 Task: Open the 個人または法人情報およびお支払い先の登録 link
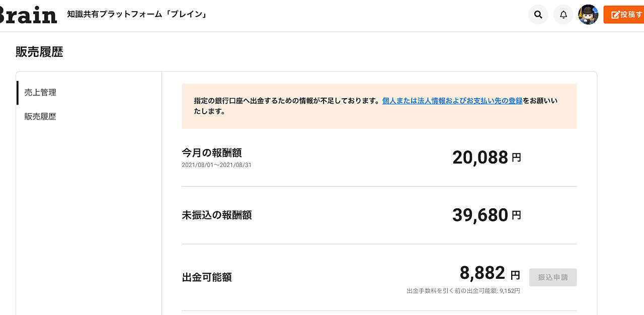(x=452, y=101)
